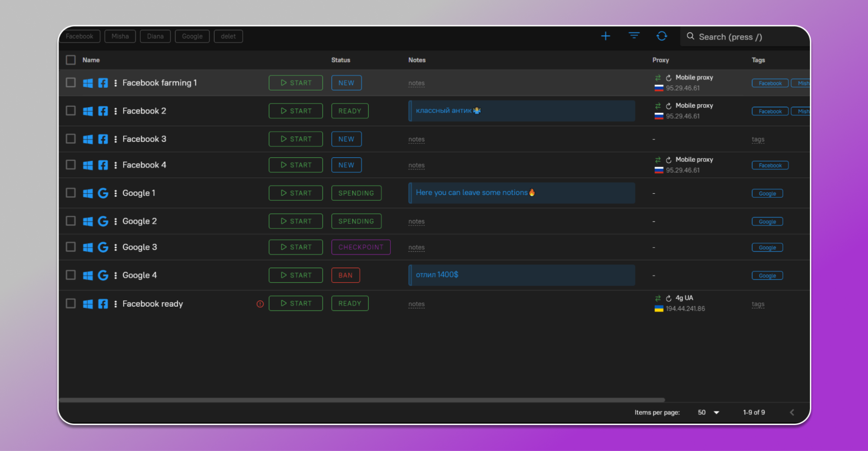The height and width of the screenshot is (451, 868).
Task: Select the Google 4 row checkbox
Action: coord(71,275)
